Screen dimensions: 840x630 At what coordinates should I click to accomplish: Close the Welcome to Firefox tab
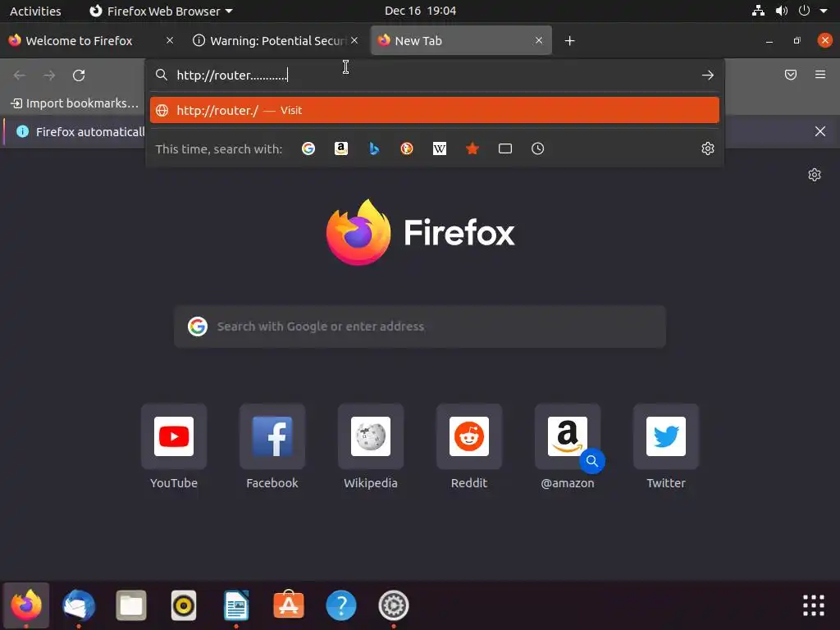coord(170,40)
